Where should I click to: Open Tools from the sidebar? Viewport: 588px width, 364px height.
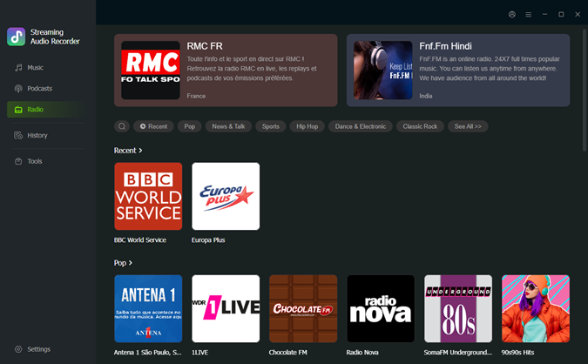(x=45, y=161)
